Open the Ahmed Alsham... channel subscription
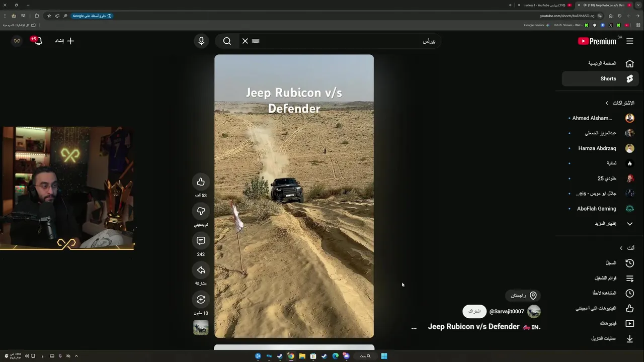The height and width of the screenshot is (362, 644). pos(600,118)
